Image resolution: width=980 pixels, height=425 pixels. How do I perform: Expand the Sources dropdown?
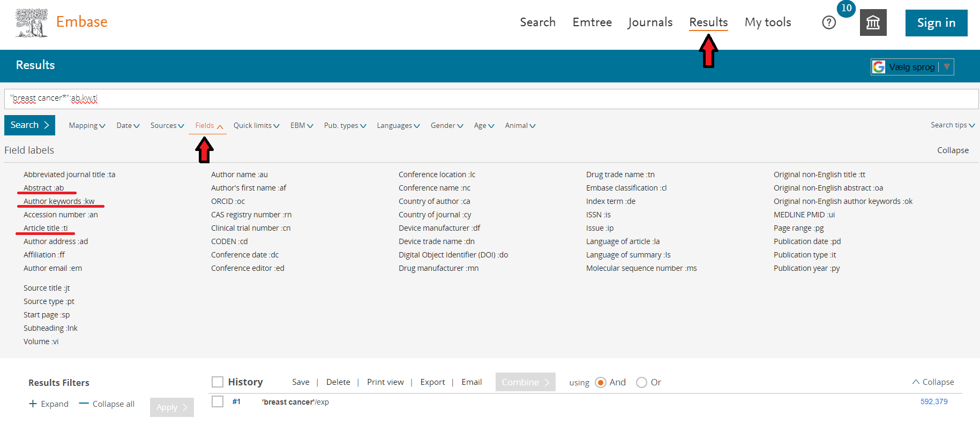point(167,125)
